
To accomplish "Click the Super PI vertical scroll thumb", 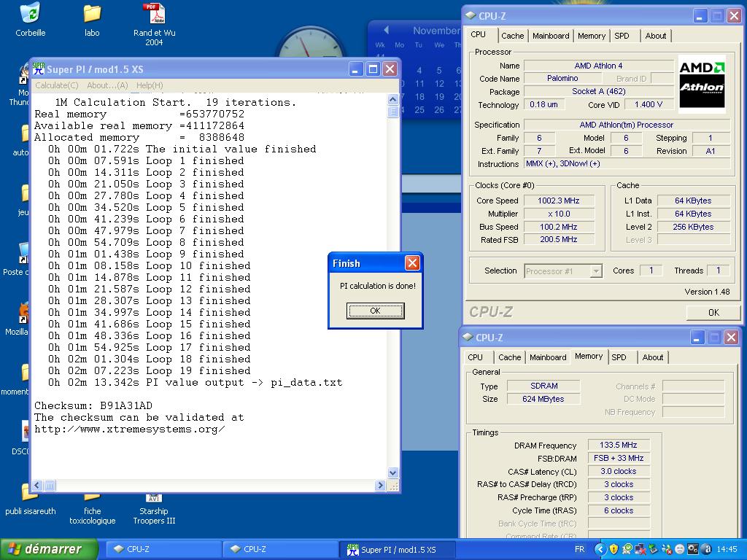I will [x=392, y=112].
